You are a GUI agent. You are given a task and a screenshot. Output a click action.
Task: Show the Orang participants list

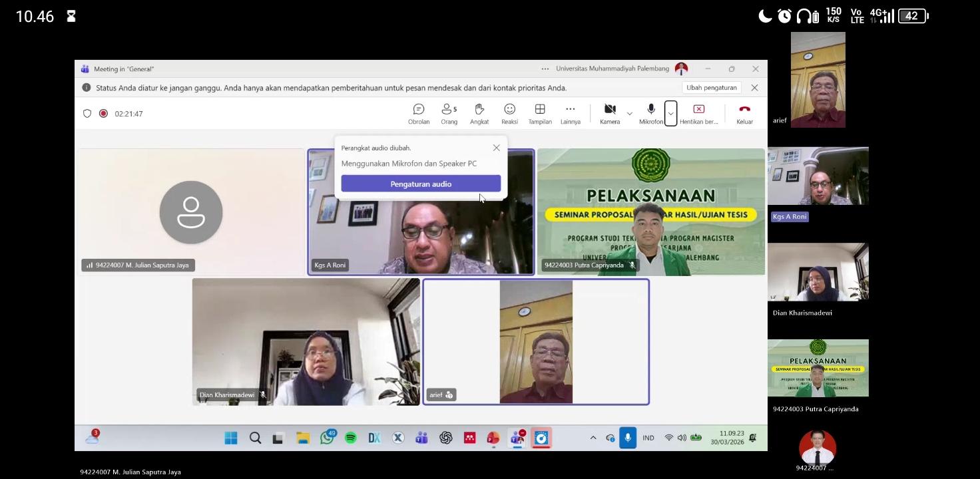449,113
